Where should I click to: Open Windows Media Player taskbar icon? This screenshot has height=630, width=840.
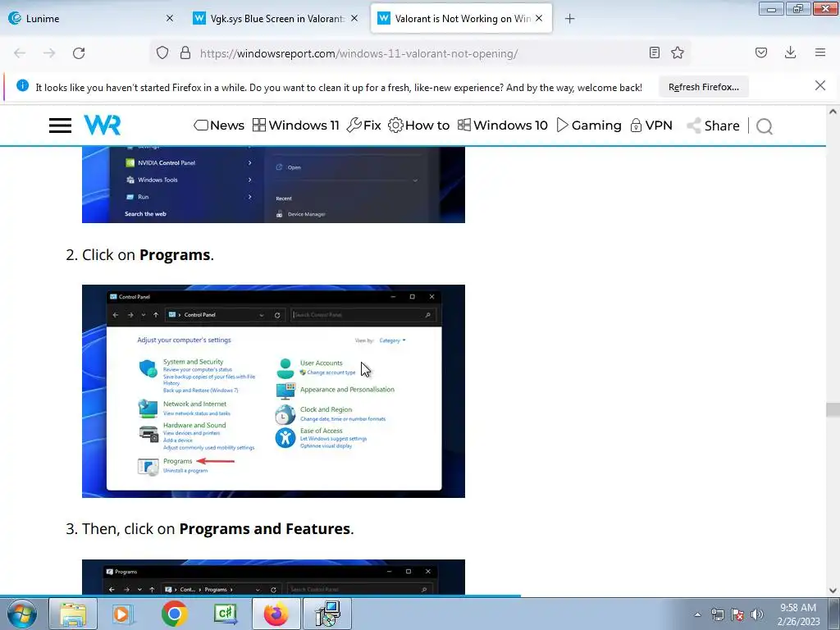point(123,614)
